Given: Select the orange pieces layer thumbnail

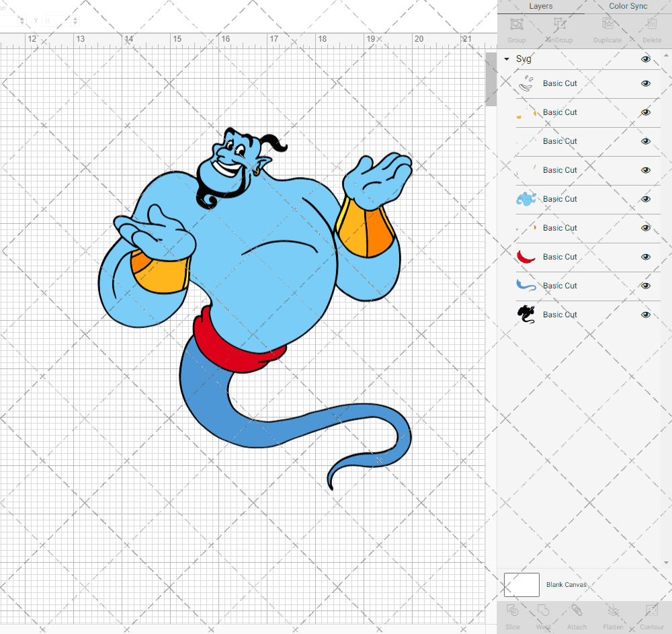Looking at the screenshot, I should click(526, 228).
